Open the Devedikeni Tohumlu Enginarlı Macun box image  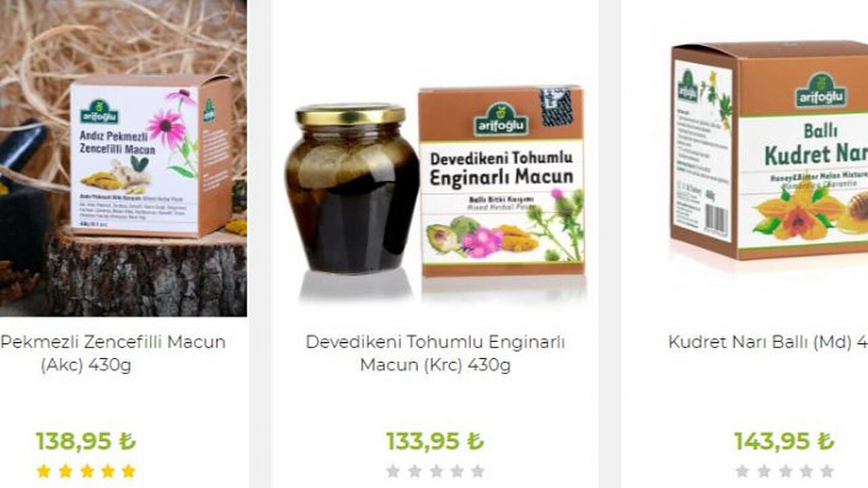pos(501,181)
